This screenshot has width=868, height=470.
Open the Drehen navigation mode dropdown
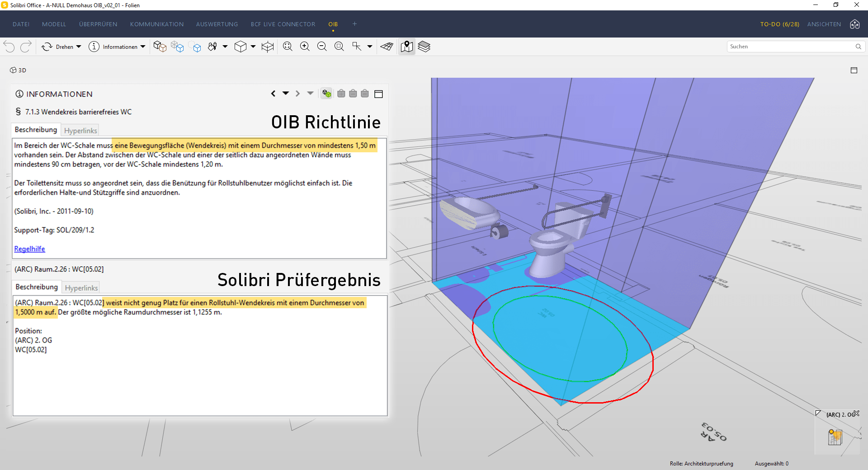[79, 47]
